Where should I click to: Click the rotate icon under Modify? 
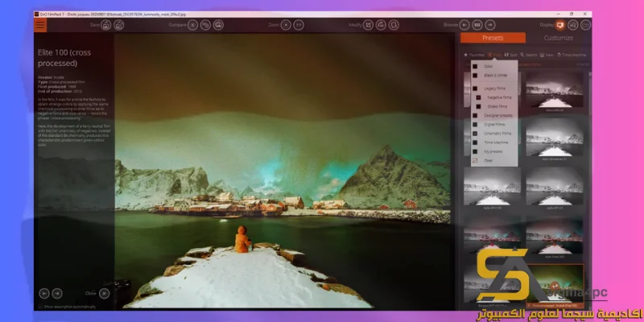(x=381, y=25)
